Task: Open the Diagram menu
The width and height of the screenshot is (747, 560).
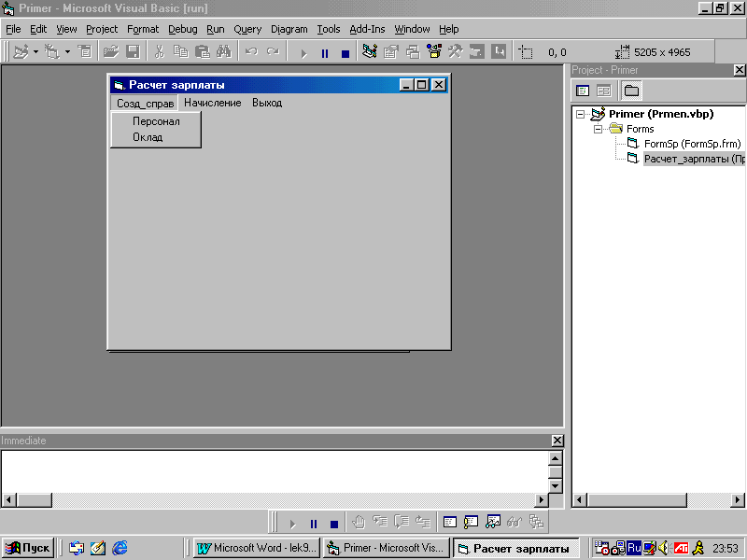Action: [289, 29]
